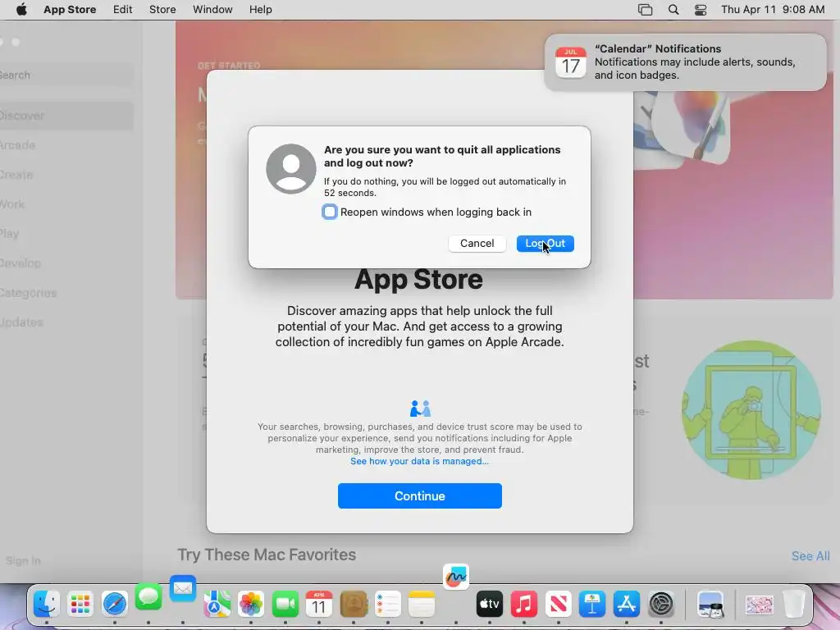This screenshot has height=630, width=840.
Task: Select Updates in App Store sidebar
Action: [66, 322]
